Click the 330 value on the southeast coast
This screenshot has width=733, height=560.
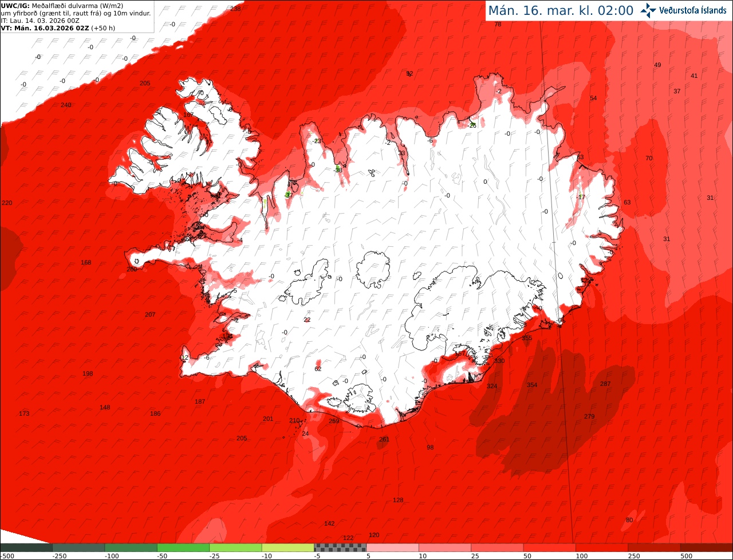pyautogui.click(x=499, y=361)
